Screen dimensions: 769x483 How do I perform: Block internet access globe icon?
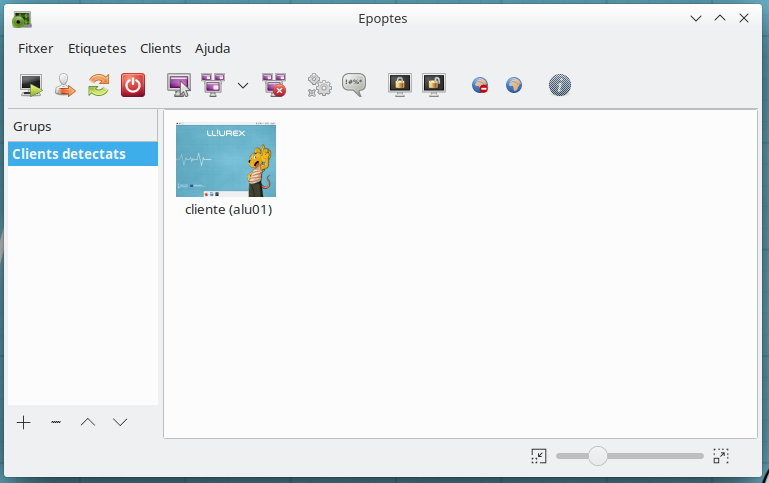pos(480,85)
